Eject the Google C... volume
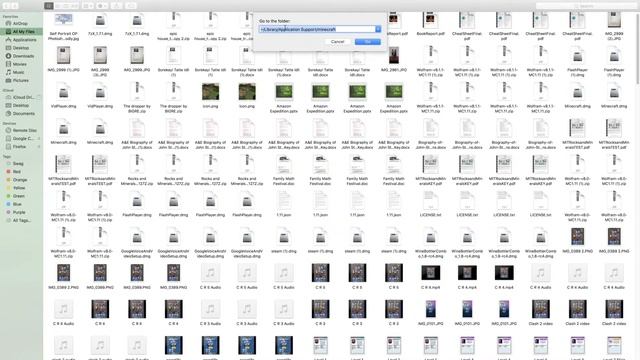This screenshot has height=360, width=640. click(x=39, y=139)
